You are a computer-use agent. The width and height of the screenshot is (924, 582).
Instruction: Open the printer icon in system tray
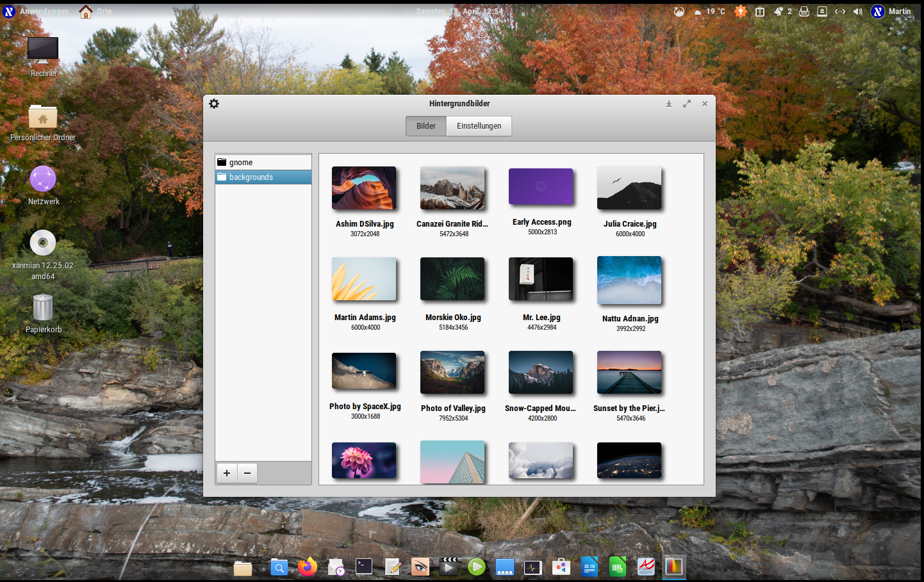point(804,12)
